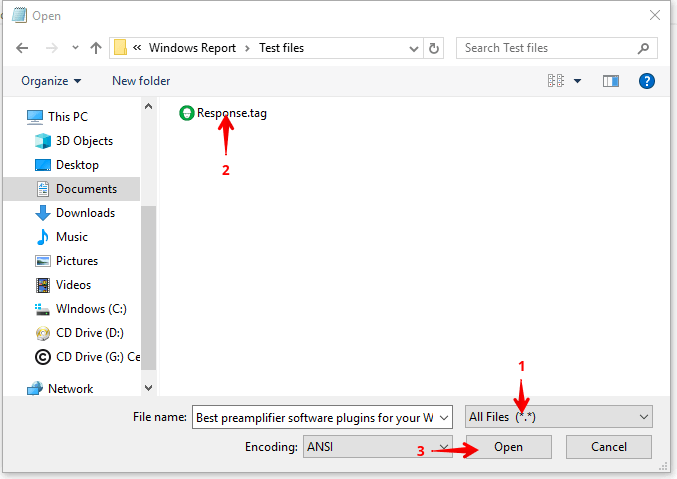Click navigation pane scroll down arrow

(x=149, y=388)
